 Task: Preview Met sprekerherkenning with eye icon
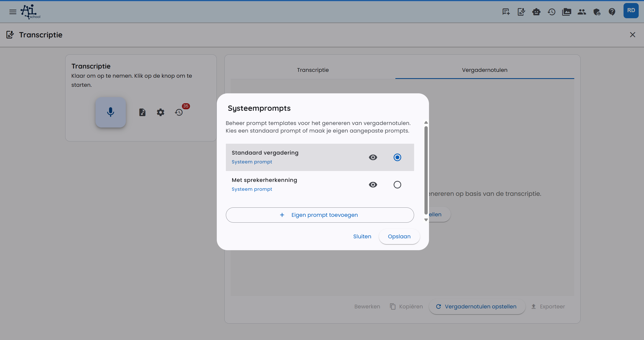[373, 184]
